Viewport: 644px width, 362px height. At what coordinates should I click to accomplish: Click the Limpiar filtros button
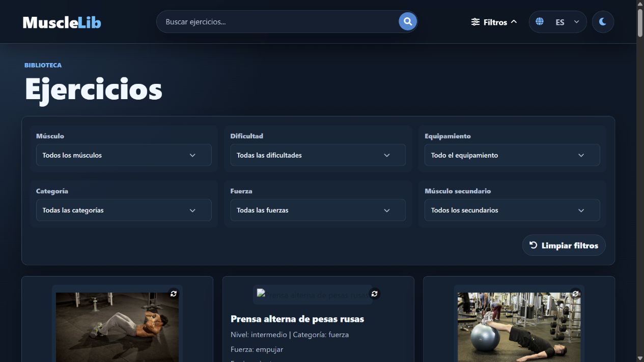point(564,245)
